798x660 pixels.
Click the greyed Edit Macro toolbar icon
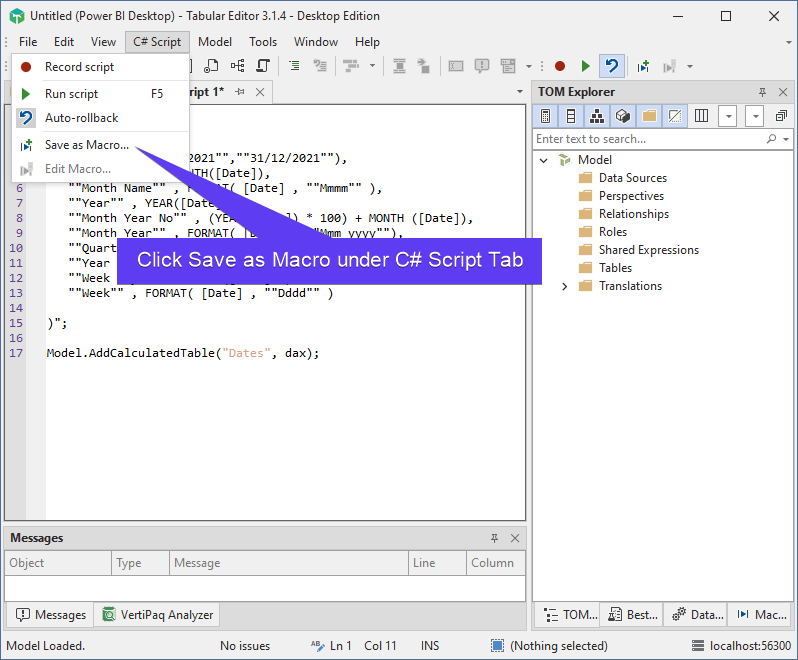point(669,66)
